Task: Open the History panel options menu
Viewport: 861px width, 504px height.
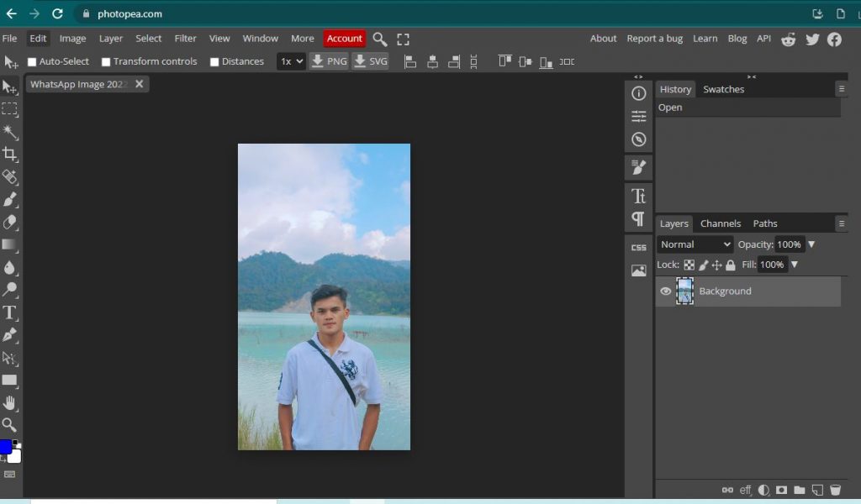Action: pyautogui.click(x=841, y=89)
